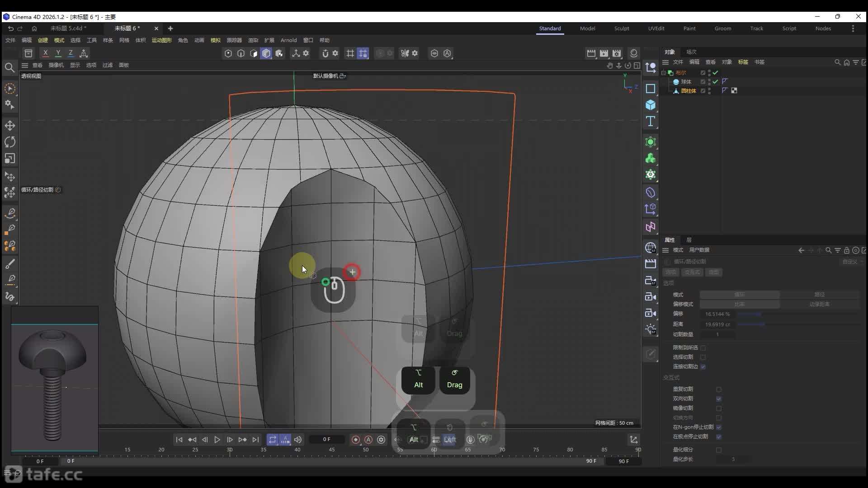Adjust the 距离 slider
The width and height of the screenshot is (868, 488).
[x=798, y=324]
